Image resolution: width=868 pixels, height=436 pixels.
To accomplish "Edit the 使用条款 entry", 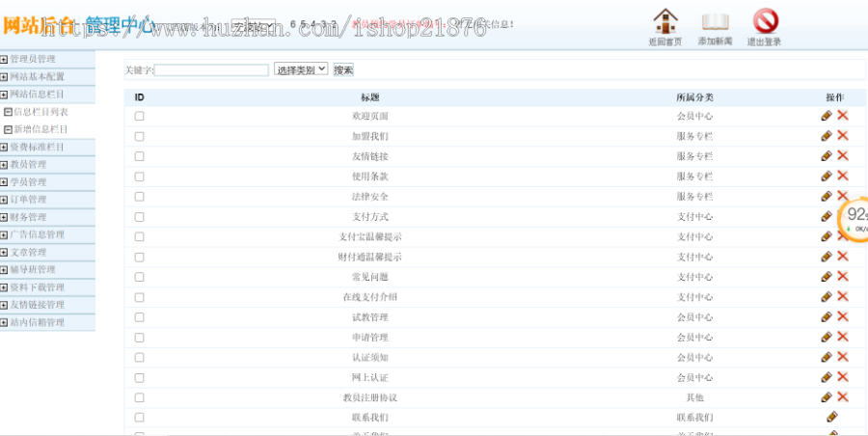I will (827, 176).
